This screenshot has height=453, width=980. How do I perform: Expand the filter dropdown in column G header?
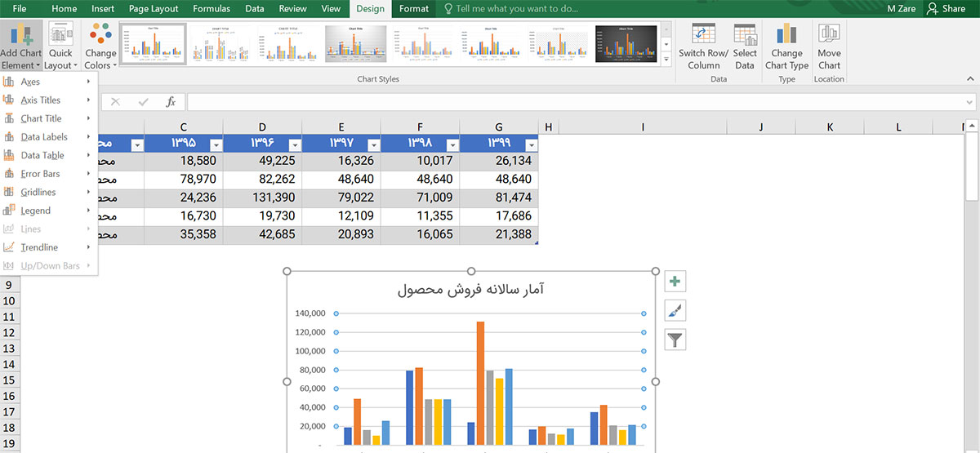tap(531, 144)
